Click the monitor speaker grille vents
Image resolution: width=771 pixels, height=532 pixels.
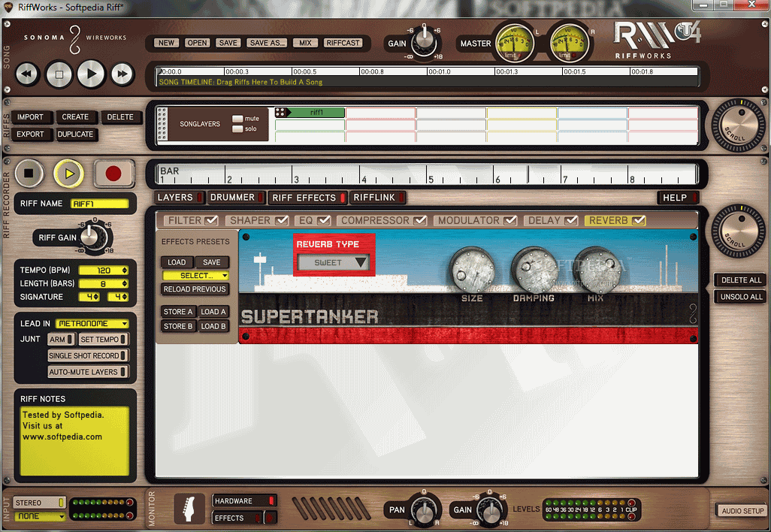[331, 509]
